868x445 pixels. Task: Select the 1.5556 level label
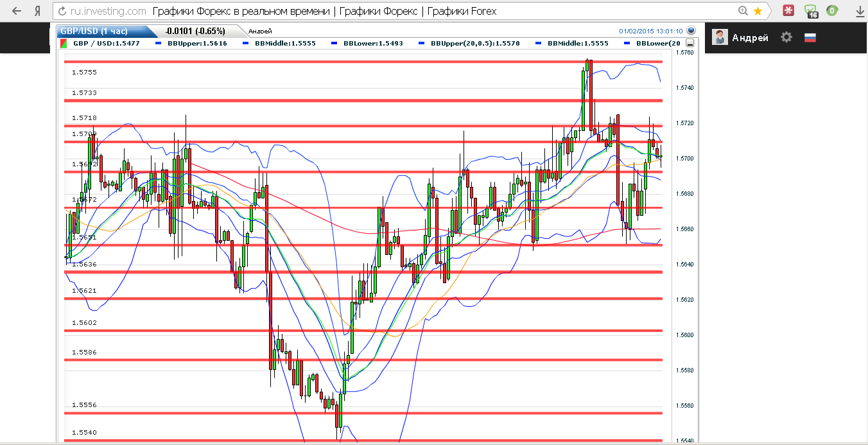pyautogui.click(x=84, y=405)
